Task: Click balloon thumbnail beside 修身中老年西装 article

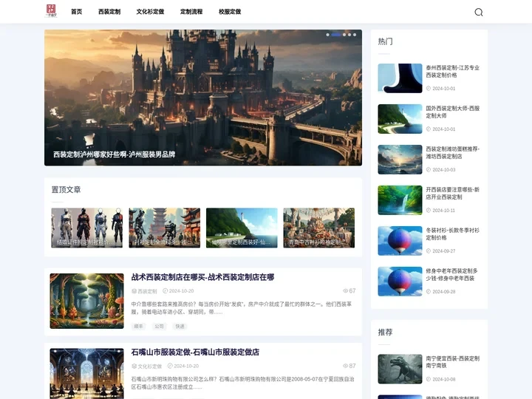Action: tap(400, 282)
